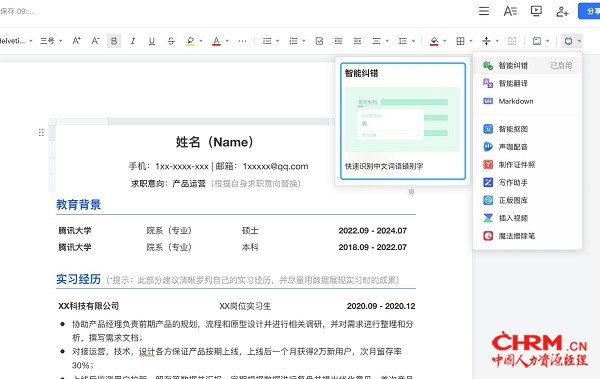Open more formatting options ellipsis
600x379 pixels.
(242, 41)
